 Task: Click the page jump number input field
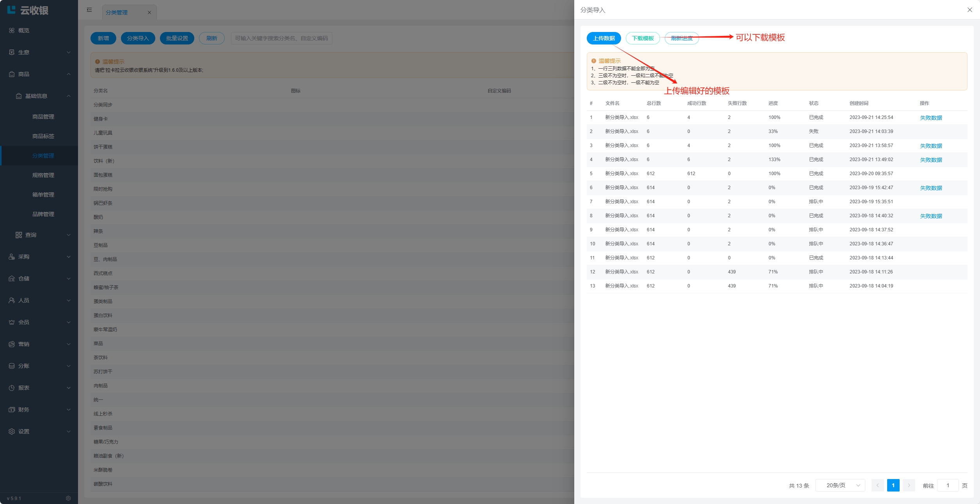click(947, 485)
